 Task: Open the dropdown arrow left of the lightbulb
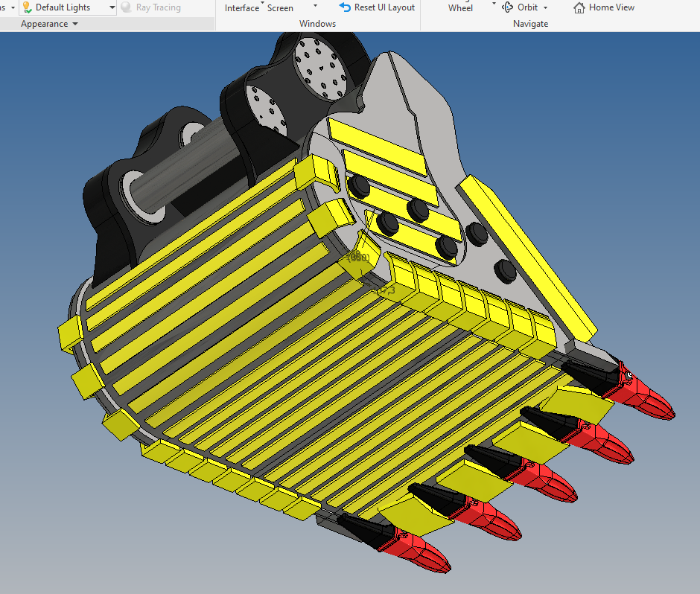click(13, 7)
